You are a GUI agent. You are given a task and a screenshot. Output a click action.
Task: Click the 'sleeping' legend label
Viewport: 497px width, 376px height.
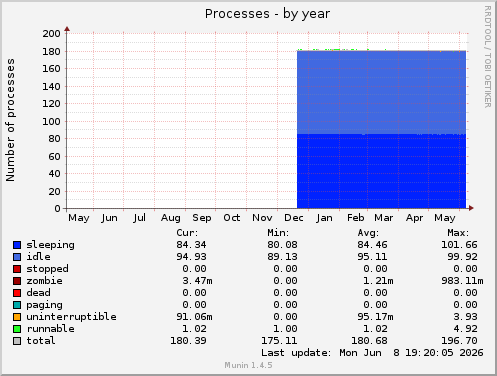tap(50, 245)
